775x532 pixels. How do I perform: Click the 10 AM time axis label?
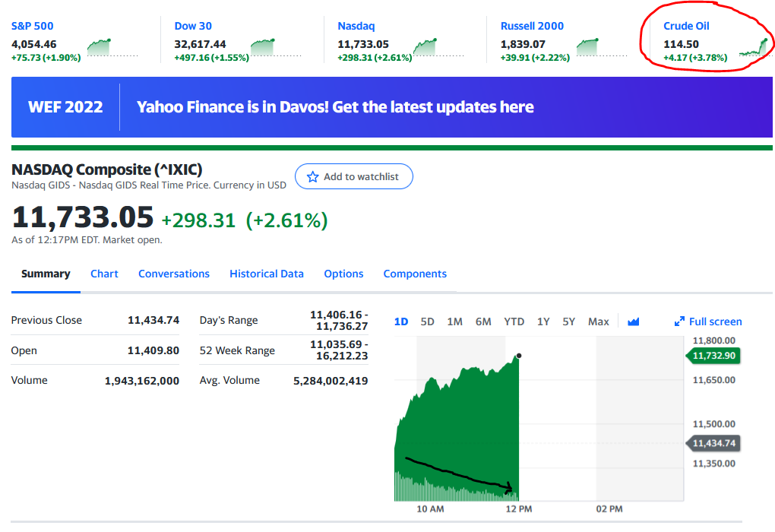430,509
